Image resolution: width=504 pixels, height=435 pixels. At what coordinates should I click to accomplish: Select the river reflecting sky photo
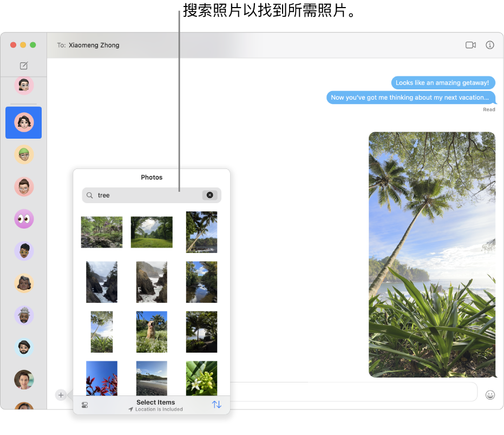tap(201, 282)
